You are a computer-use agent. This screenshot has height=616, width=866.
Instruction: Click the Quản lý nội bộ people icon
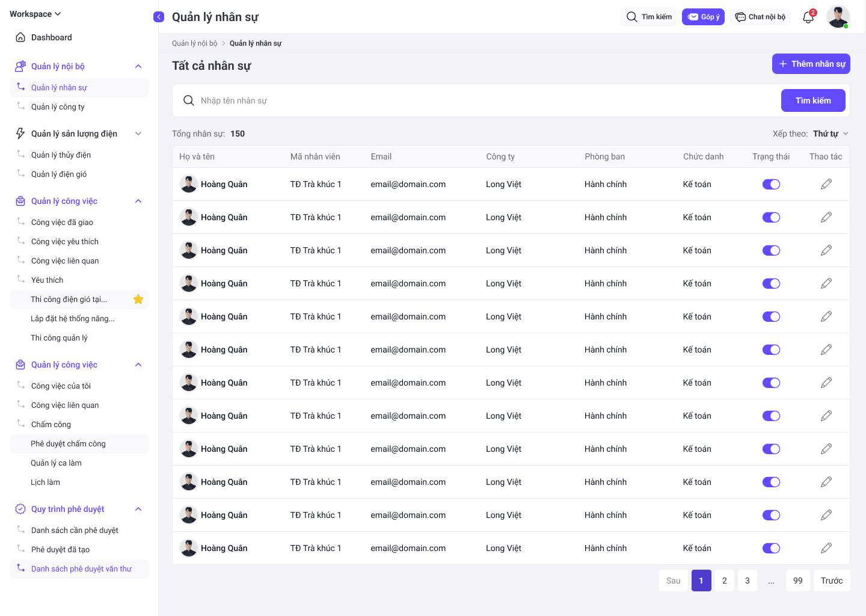point(20,66)
